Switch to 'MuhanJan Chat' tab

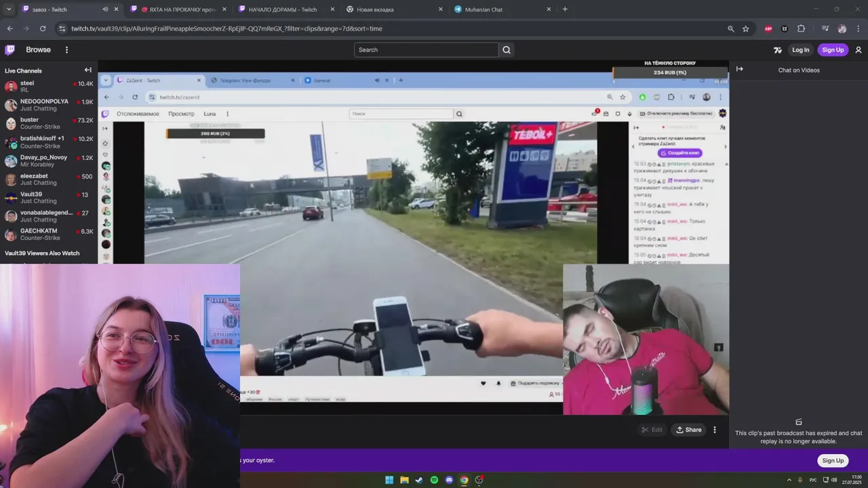click(502, 9)
